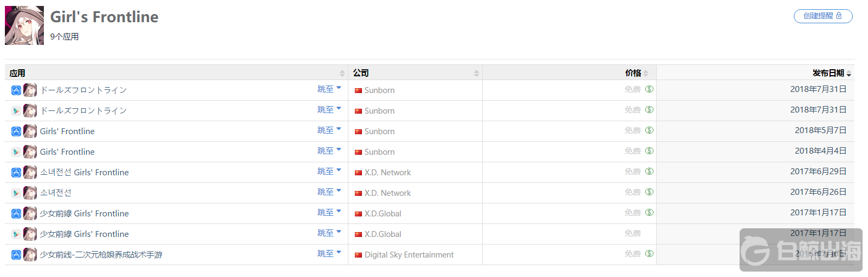This screenshot has height=277, width=868.
Task: Click Google Play icon for 소녀전선 row
Action: point(16,193)
